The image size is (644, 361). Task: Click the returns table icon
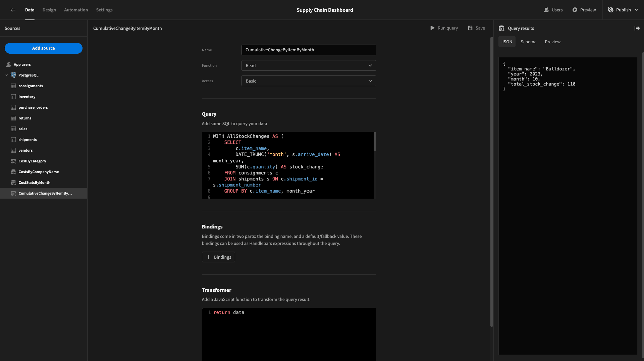[x=13, y=118]
